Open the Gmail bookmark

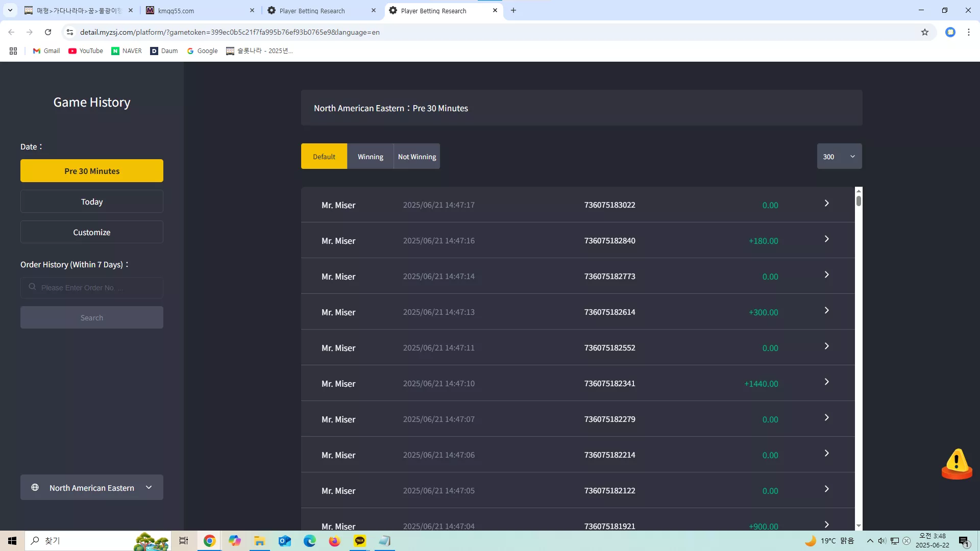click(46, 51)
